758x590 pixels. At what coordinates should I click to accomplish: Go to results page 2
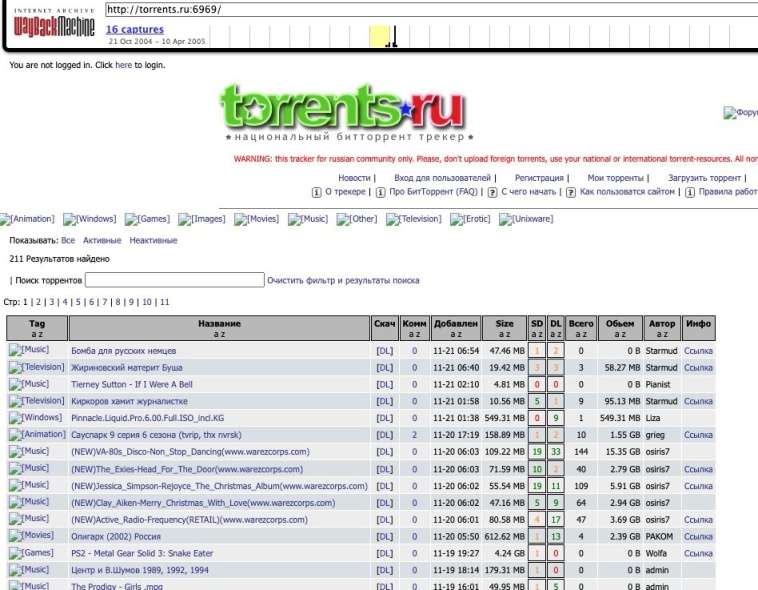coord(38,302)
